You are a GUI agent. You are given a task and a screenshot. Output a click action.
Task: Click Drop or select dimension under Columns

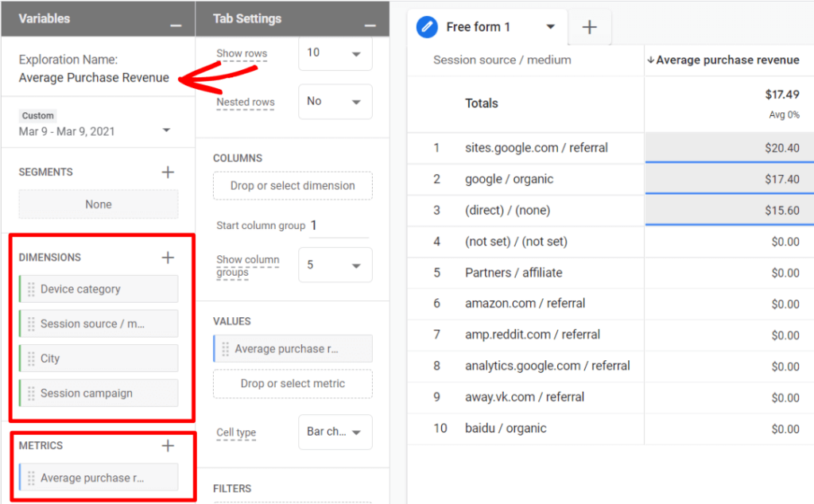293,185
